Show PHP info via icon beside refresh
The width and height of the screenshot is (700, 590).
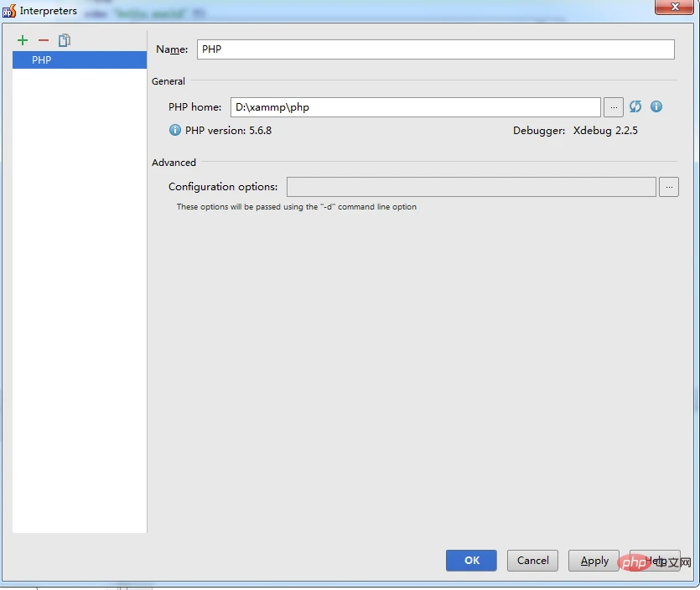tap(656, 106)
